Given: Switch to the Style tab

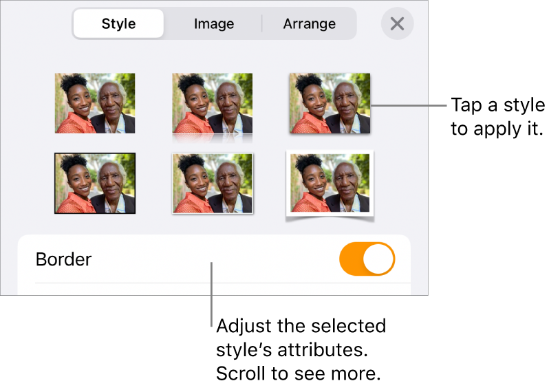Looking at the screenshot, I should pos(118,24).
